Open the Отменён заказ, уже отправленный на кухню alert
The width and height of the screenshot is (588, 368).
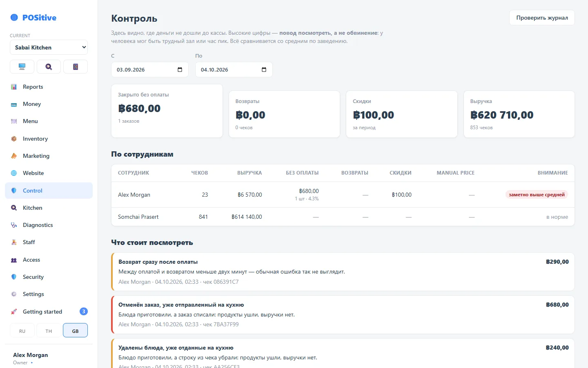tap(343, 314)
